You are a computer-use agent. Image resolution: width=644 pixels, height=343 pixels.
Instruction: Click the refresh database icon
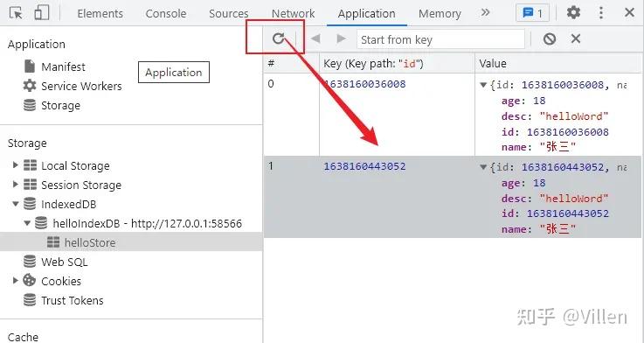(279, 38)
